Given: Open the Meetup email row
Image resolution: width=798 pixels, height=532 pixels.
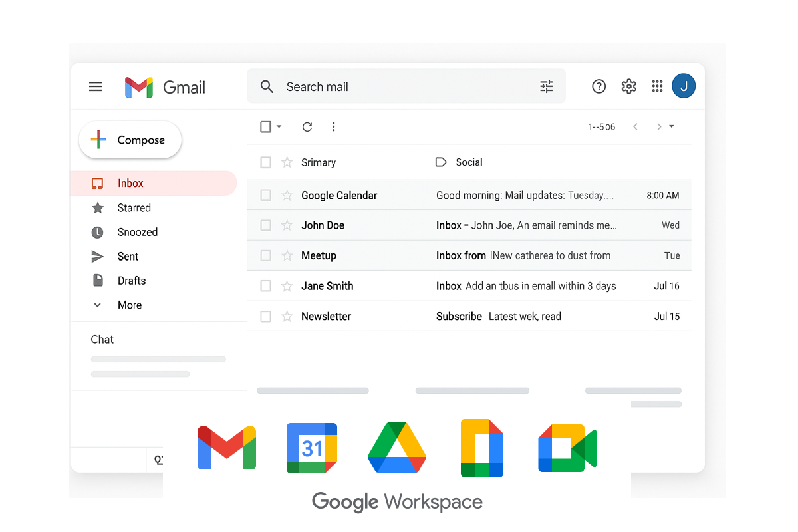Looking at the screenshot, I should (469, 256).
